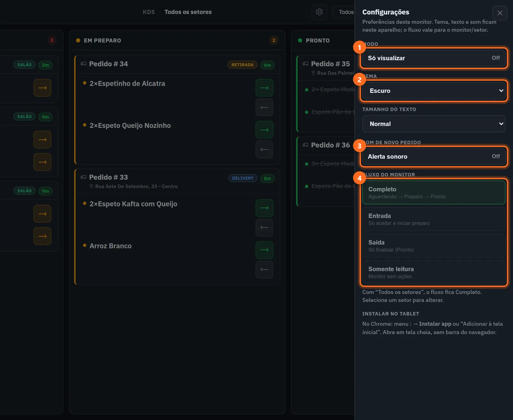This screenshot has height=420, width=513.
Task: Click the SALÃO badge beside the 9m timer
Action: click(x=24, y=191)
